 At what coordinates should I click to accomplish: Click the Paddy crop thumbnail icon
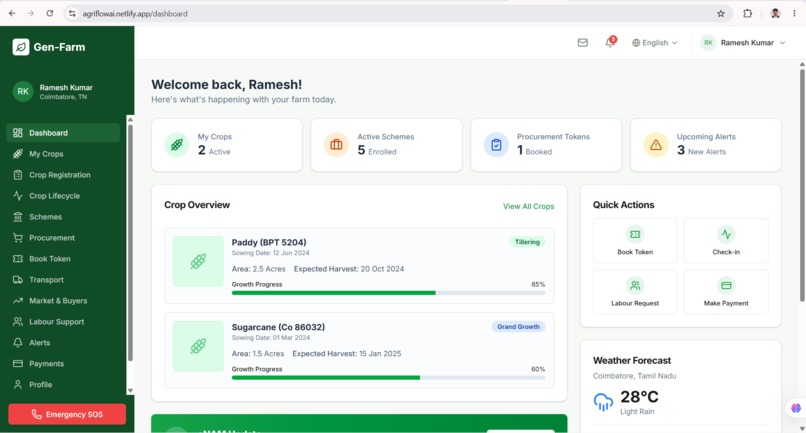coord(198,261)
